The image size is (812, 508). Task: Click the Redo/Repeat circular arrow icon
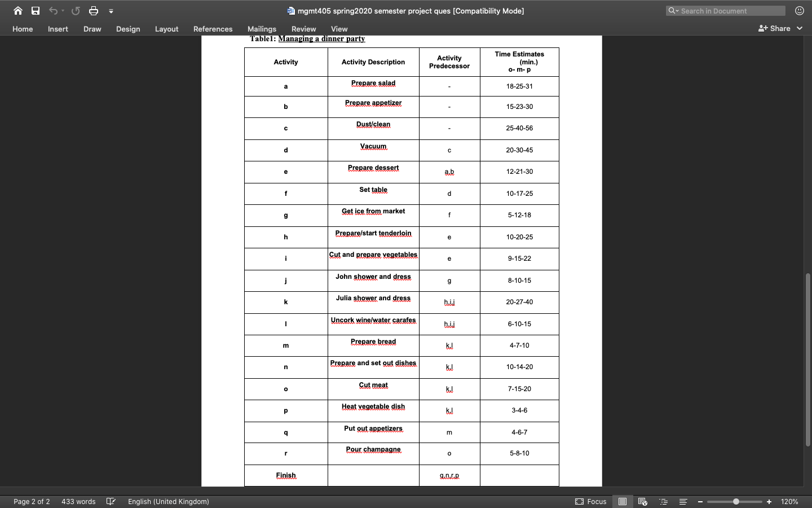76,11
